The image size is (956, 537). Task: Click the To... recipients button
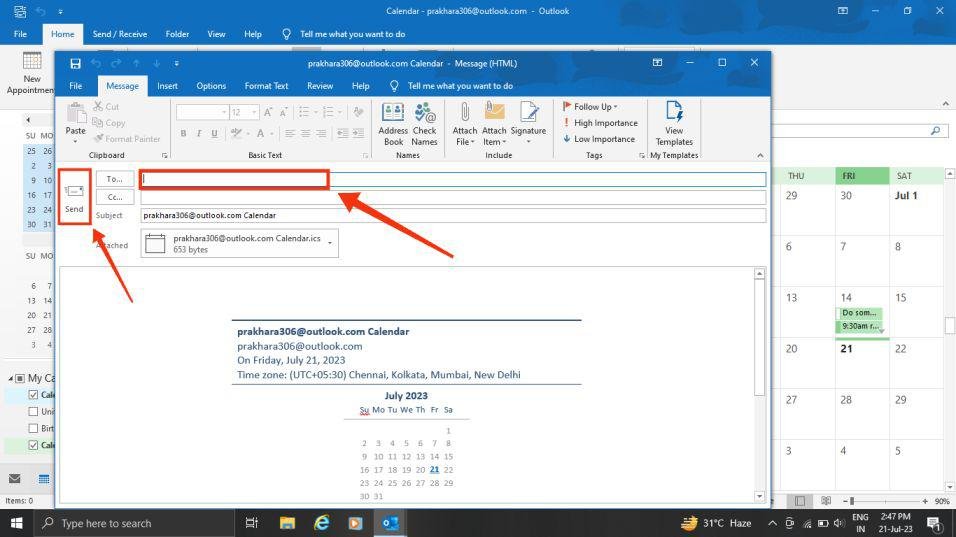click(115, 179)
